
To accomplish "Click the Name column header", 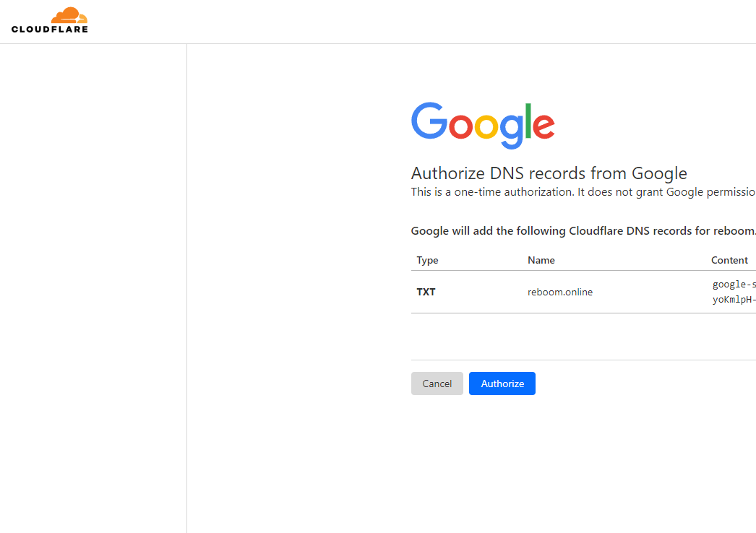I will [541, 260].
